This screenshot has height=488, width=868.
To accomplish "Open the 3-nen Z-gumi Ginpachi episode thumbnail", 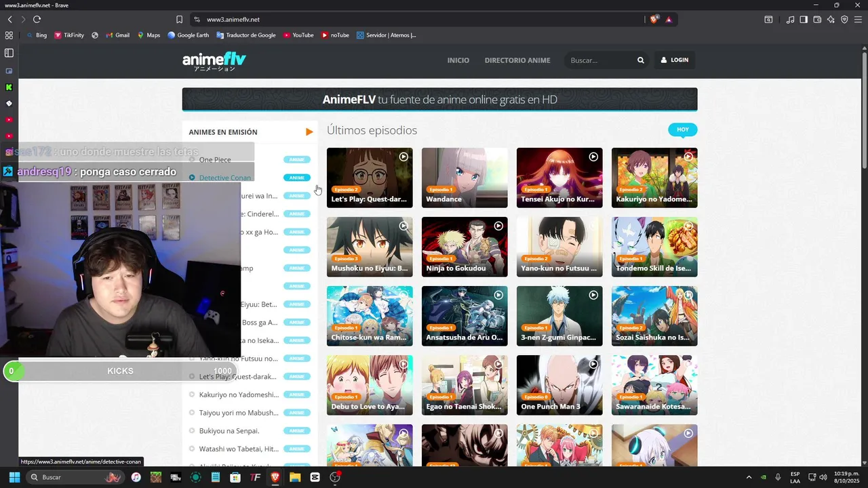I will click(x=559, y=316).
